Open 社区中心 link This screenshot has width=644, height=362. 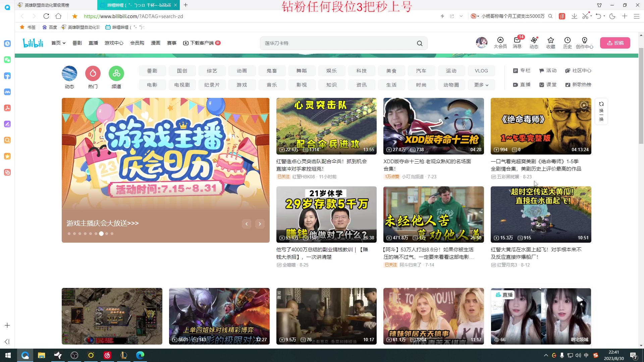click(x=578, y=71)
